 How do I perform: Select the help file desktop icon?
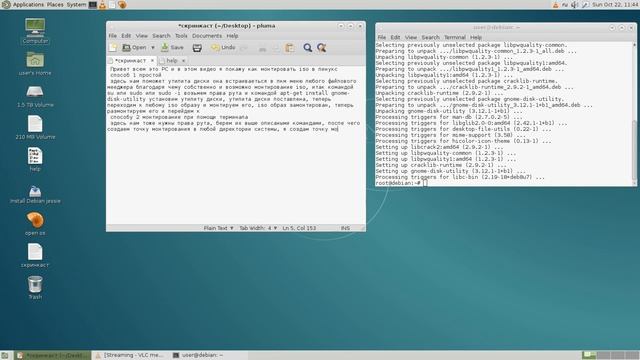point(35,159)
